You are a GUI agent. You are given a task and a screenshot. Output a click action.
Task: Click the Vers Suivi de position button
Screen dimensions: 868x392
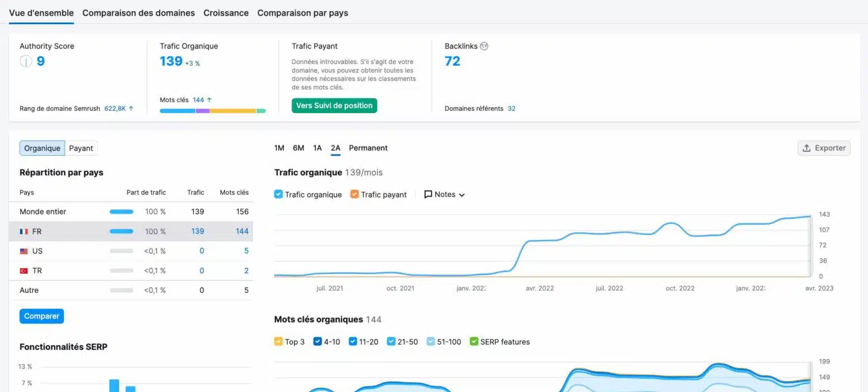click(334, 105)
